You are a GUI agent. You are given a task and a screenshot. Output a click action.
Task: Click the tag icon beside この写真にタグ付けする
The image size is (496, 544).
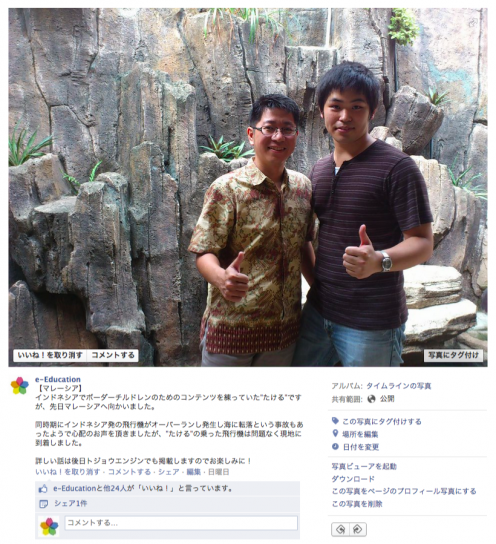click(335, 421)
